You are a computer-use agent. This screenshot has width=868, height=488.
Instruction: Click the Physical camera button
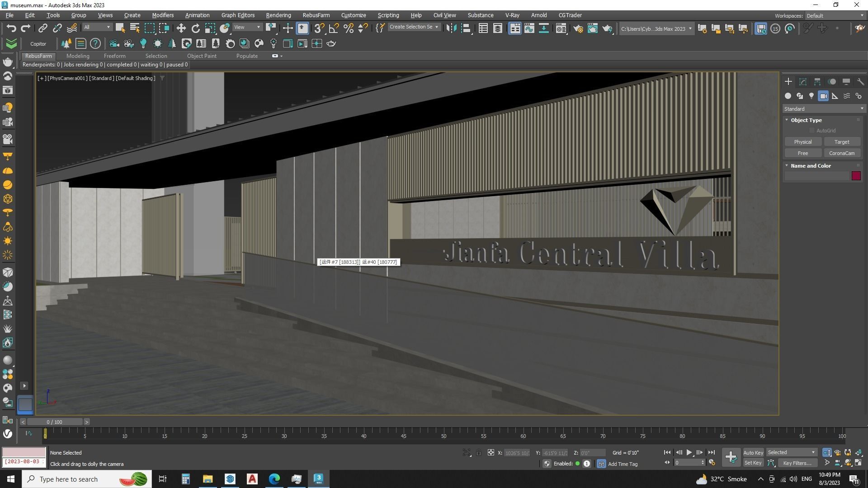coord(802,142)
